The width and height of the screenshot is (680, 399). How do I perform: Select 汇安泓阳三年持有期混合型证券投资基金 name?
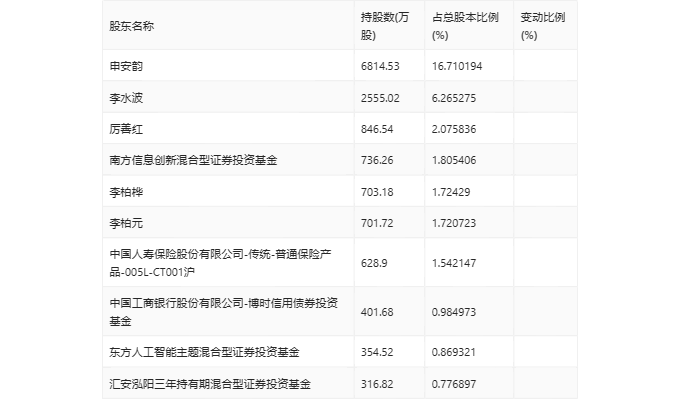click(210, 384)
